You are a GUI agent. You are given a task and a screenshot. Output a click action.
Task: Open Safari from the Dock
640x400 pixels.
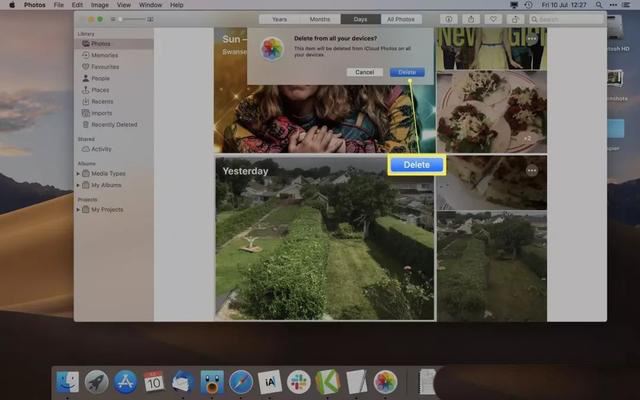(x=240, y=381)
